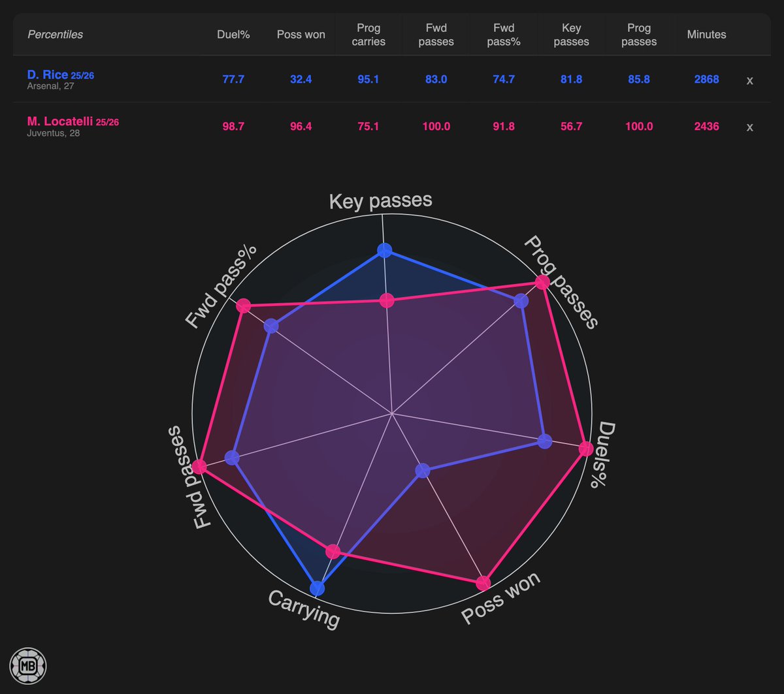Click pink Locatelli point on Fwd passes axis

tap(199, 467)
